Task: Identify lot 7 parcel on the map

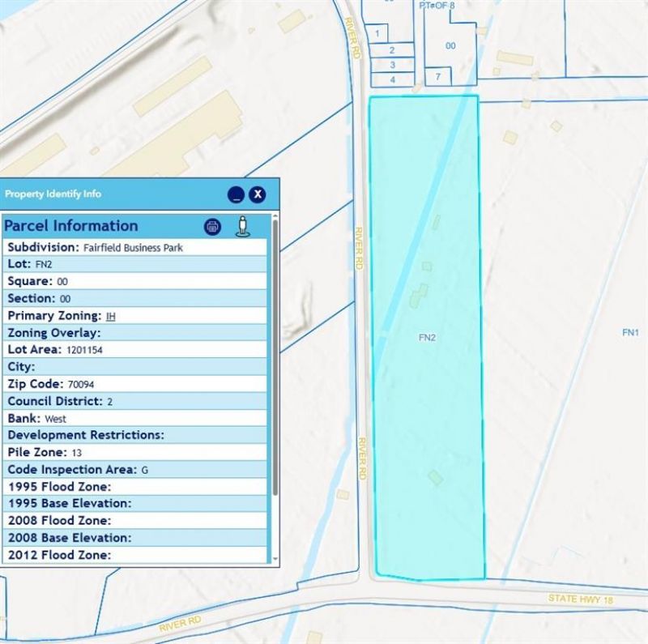Action: click(438, 77)
